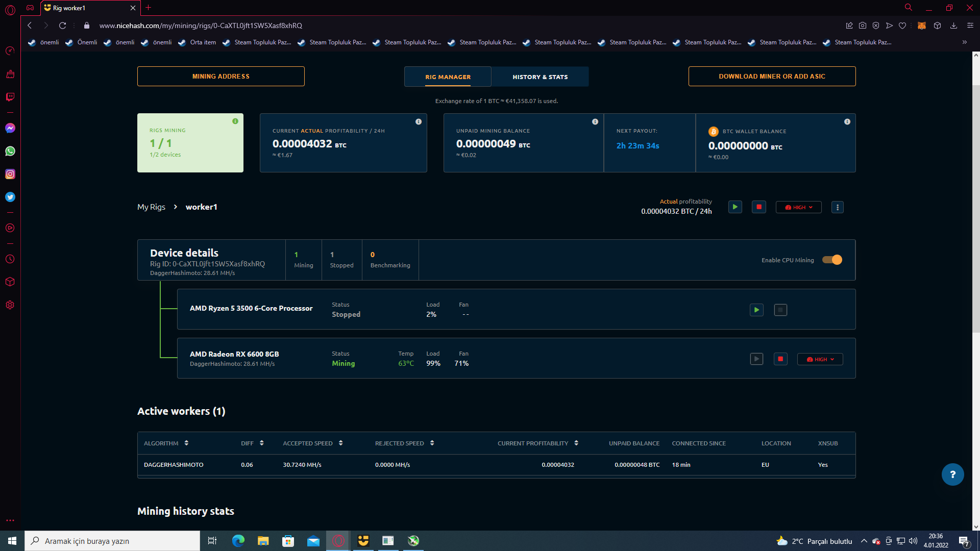Image resolution: width=980 pixels, height=551 pixels.
Task: Select DAGGERHASHIMOTO worker row
Action: (x=496, y=465)
